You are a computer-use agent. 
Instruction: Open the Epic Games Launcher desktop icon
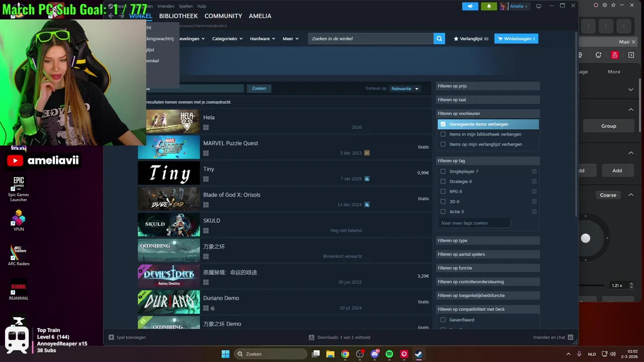pyautogui.click(x=19, y=189)
